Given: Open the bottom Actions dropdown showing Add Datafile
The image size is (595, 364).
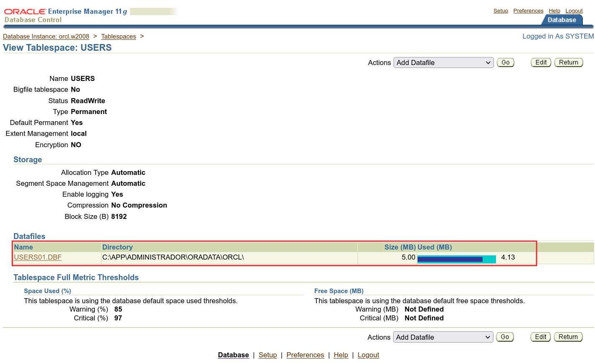Looking at the screenshot, I should [443, 337].
